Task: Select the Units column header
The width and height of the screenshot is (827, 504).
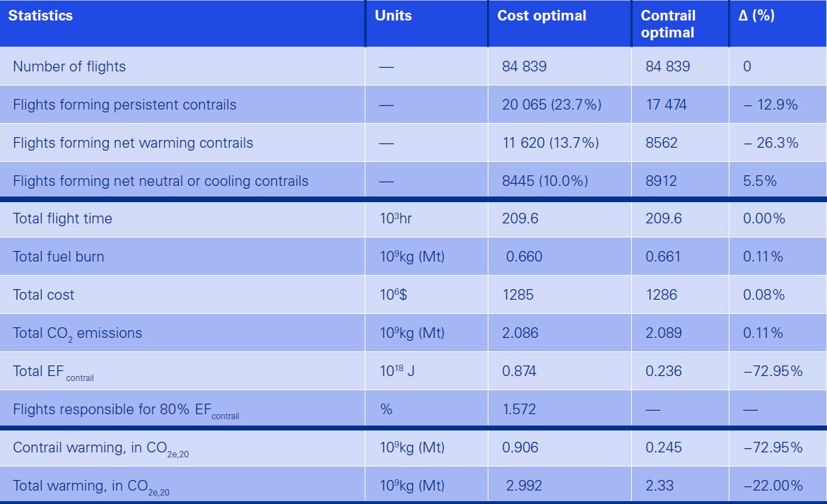Action: (393, 16)
